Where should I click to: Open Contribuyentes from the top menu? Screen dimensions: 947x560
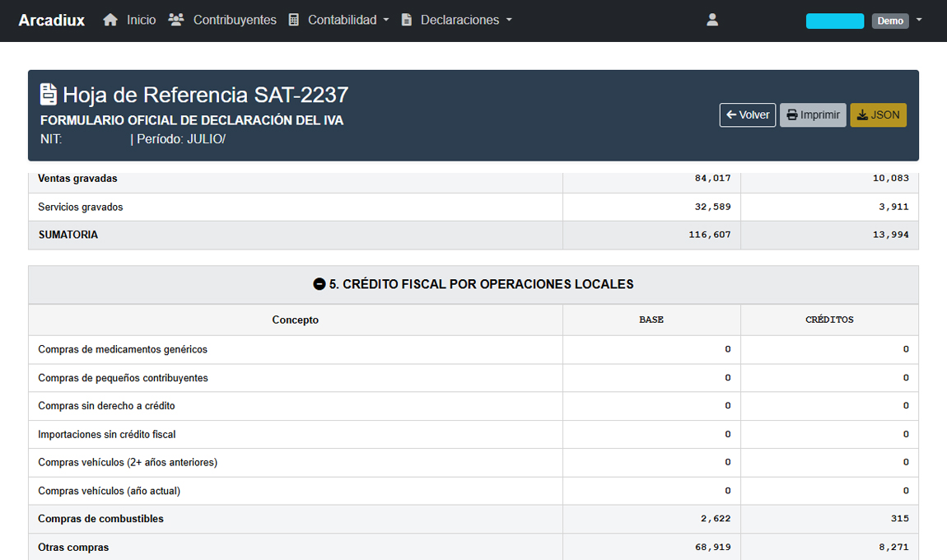(233, 20)
